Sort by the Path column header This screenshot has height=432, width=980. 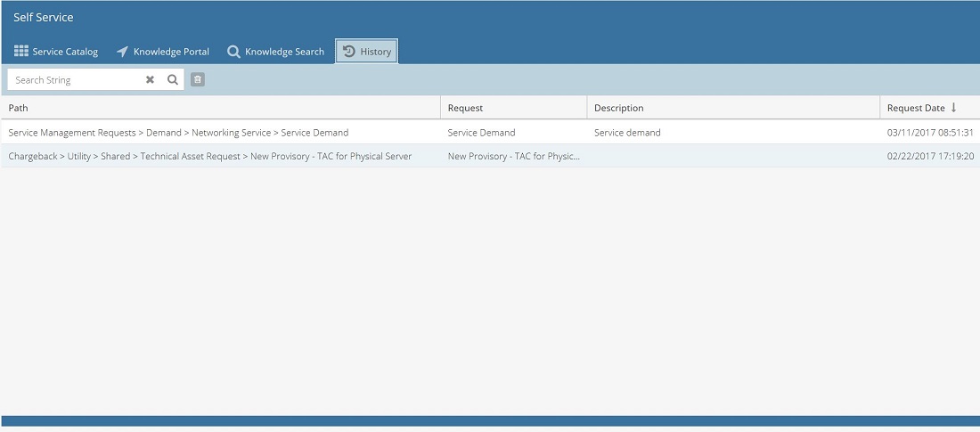(x=19, y=108)
